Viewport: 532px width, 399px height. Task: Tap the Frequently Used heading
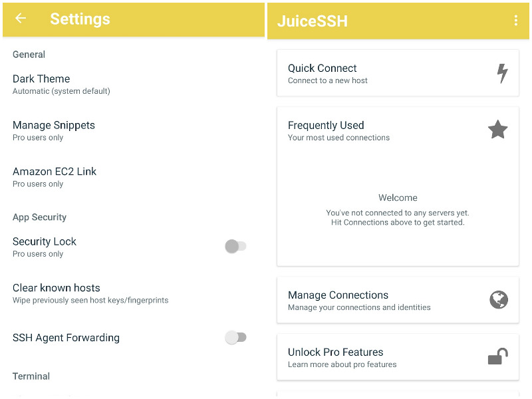coord(326,125)
